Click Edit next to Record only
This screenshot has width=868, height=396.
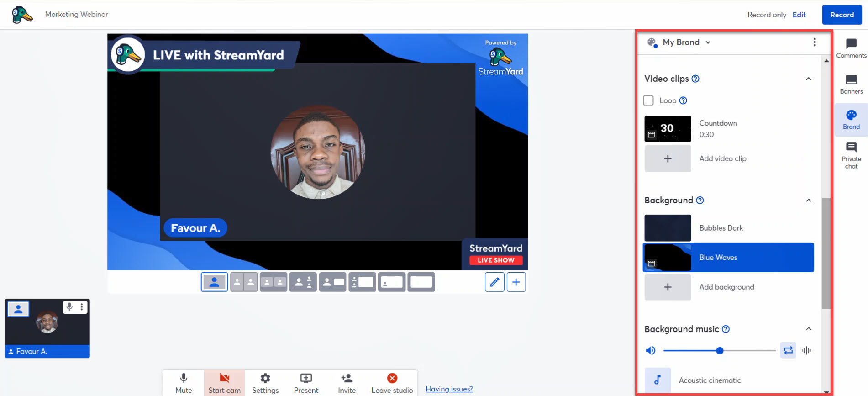799,15
